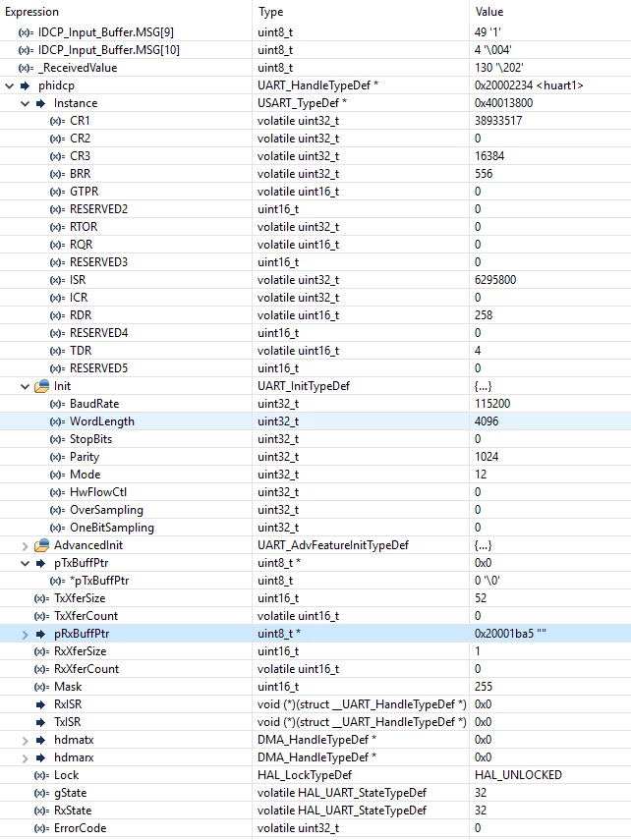
Task: Click the WordLength value 4096
Action: tap(487, 421)
